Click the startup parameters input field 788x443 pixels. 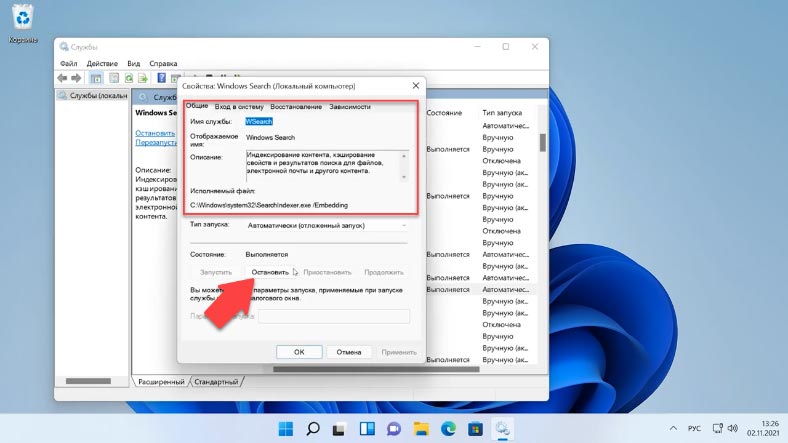click(x=334, y=316)
